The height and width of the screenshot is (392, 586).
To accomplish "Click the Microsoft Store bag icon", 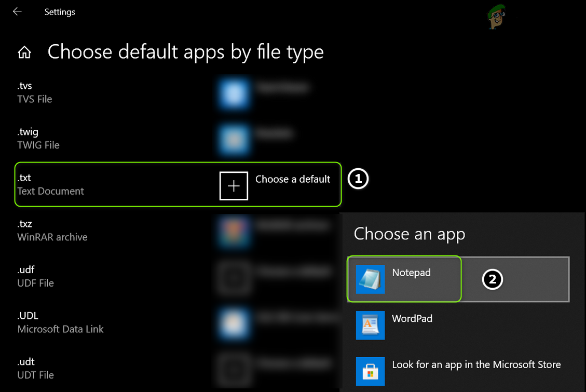I will tap(370, 371).
